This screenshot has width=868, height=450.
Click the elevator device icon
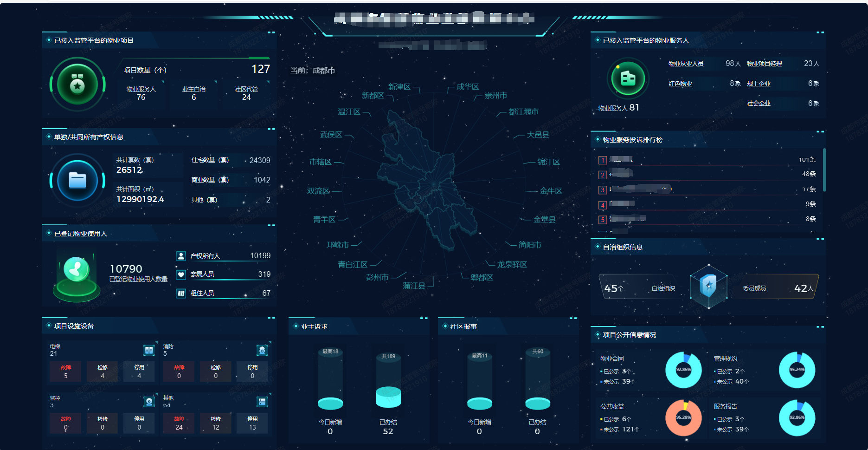149,350
